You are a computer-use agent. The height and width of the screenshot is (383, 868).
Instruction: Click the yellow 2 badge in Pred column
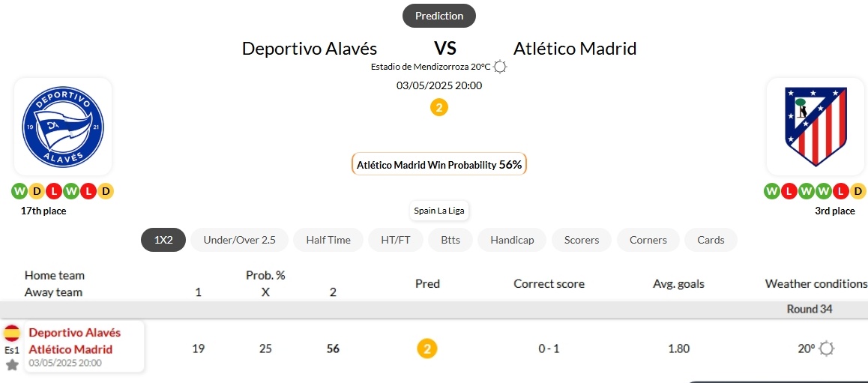coord(427,349)
